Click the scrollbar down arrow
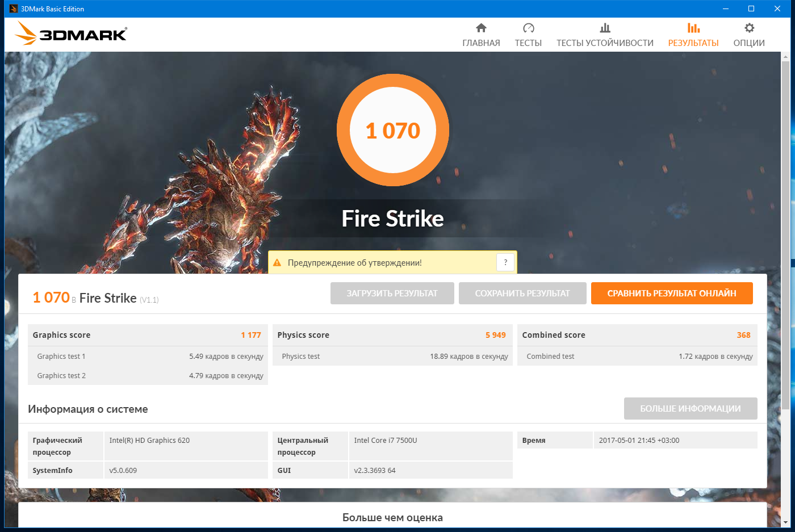 [x=786, y=522]
